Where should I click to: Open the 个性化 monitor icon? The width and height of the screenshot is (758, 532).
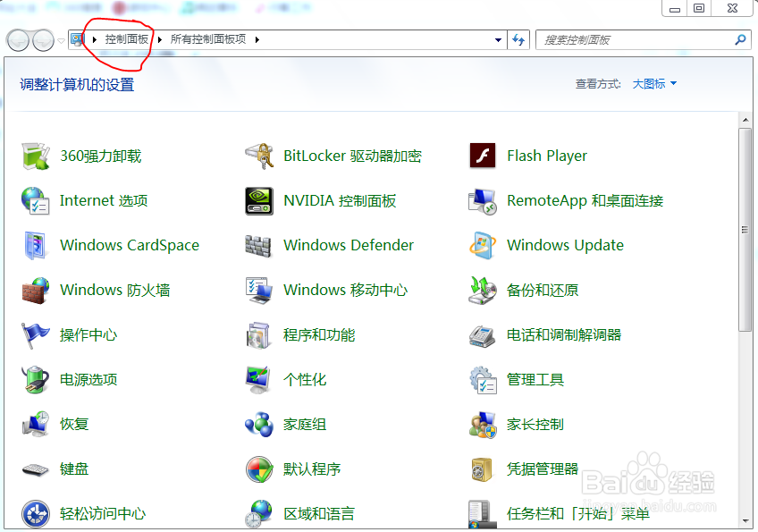point(258,380)
